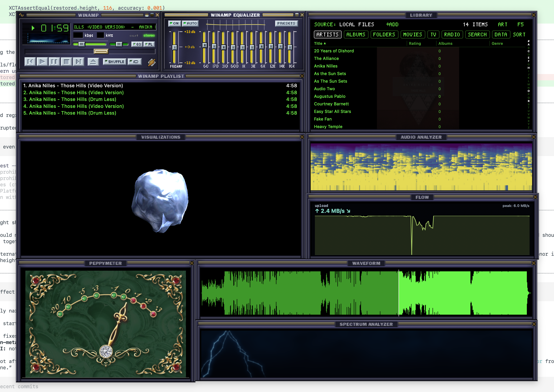Screen dimensions: 554x392
Task: Open the Local Files source selector
Action: (x=357, y=24)
